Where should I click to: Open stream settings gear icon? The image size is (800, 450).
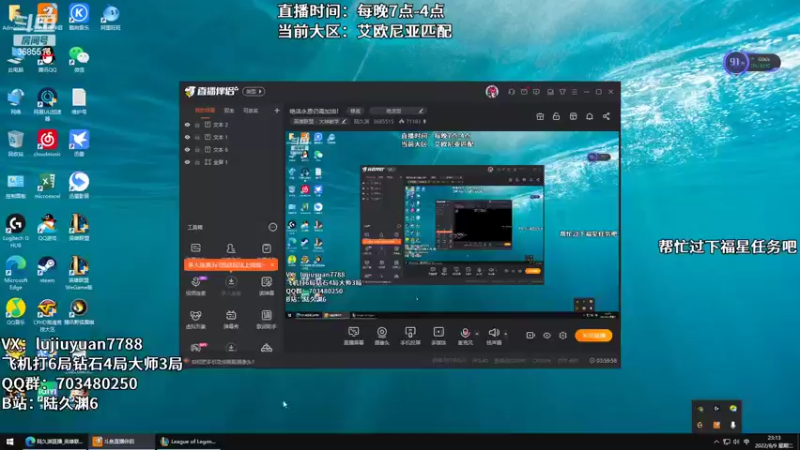[x=563, y=335]
